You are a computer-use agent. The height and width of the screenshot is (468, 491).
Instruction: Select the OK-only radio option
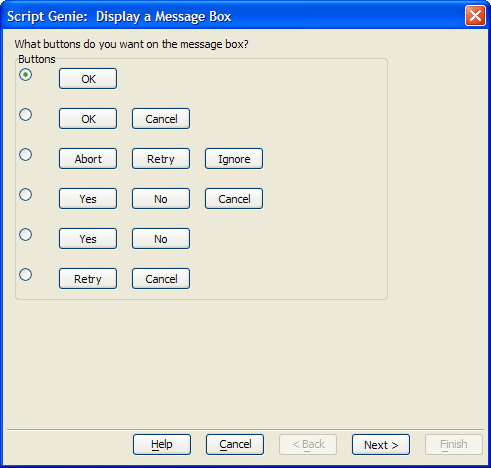(x=26, y=75)
